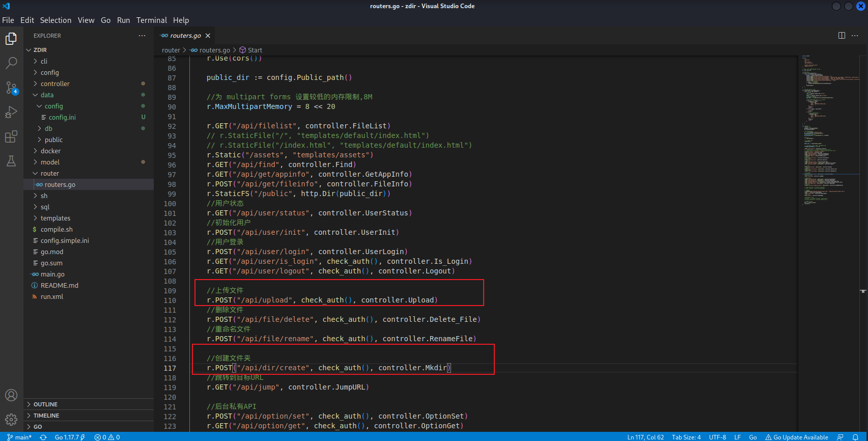The image size is (868, 441).
Task: Open run.xml file
Action: pyautogui.click(x=89, y=296)
